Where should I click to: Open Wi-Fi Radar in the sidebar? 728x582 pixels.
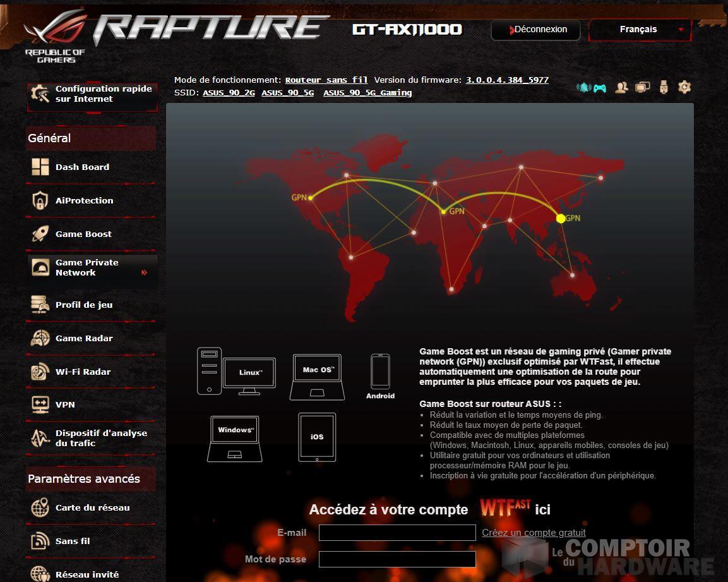(83, 372)
